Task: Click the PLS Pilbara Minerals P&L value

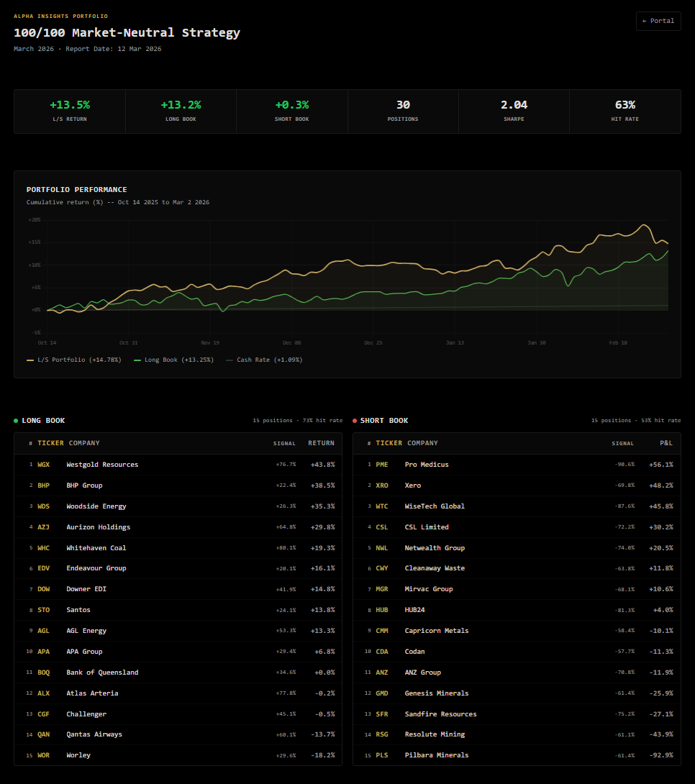Action: pos(657,755)
